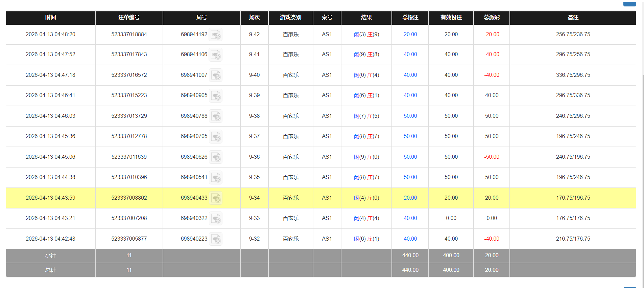Viewport: 644px width, 288px height.
Task: Open the 50.00 total bet link for round 9-38
Action: point(410,116)
